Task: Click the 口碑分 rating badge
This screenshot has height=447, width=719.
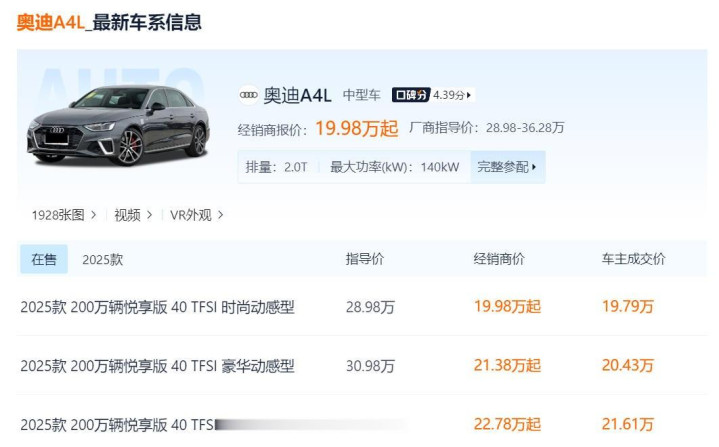Action: [x=410, y=95]
